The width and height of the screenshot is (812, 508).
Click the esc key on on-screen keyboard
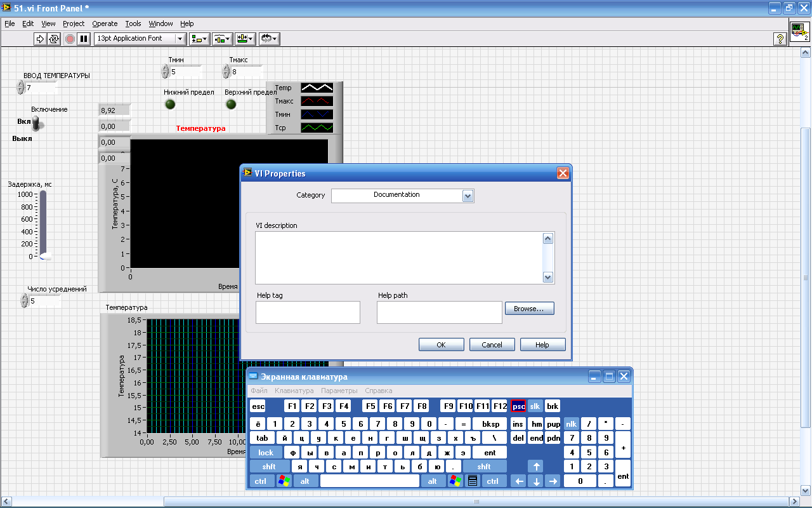258,406
